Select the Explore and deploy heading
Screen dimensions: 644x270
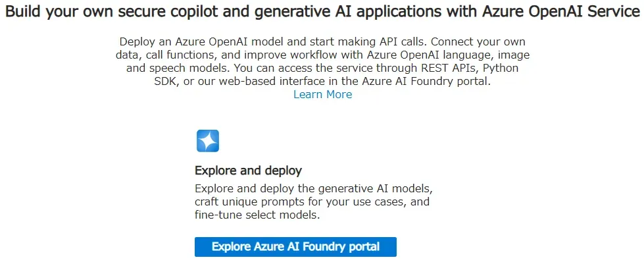point(248,170)
